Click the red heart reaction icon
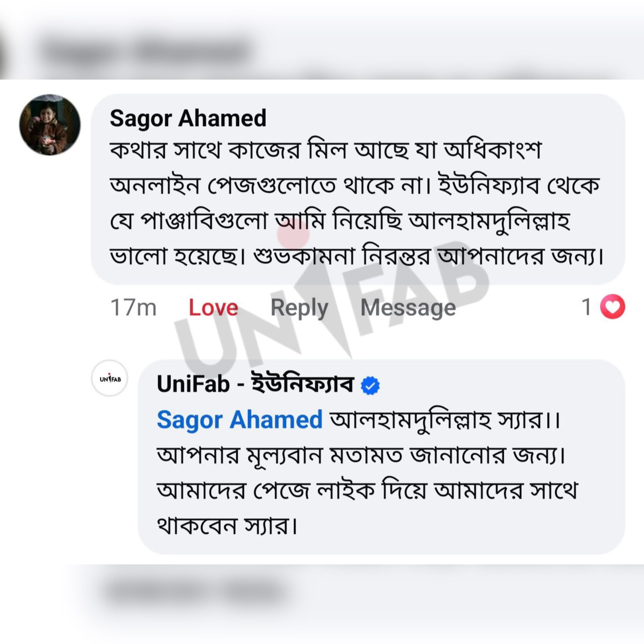 click(x=613, y=307)
